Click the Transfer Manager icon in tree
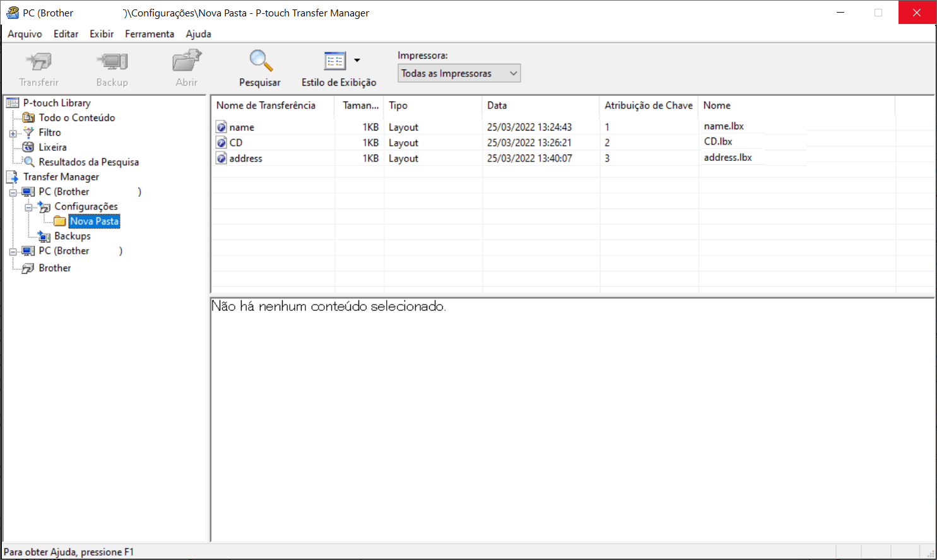Image resolution: width=937 pixels, height=560 pixels. (x=13, y=177)
